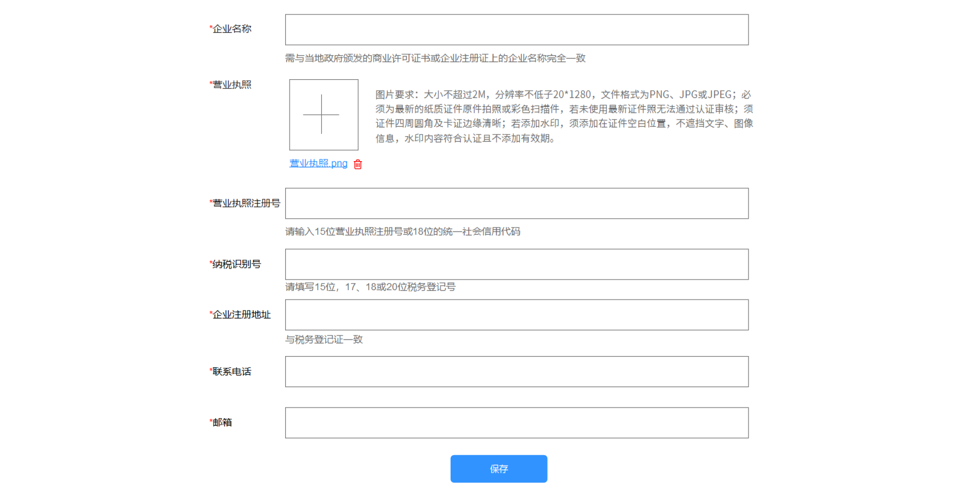Screen dimensions: 980x495
Task: Click the 联系电话 label
Action: 231,372
